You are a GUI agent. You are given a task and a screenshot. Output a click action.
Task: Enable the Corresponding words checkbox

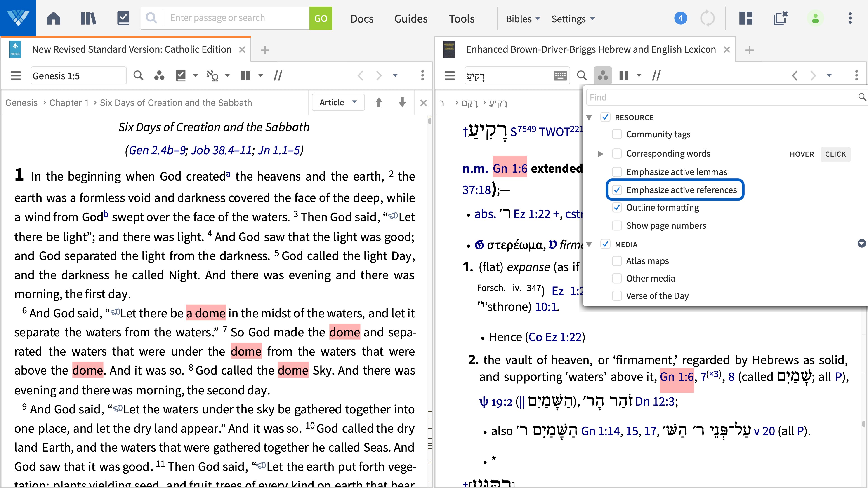617,154
